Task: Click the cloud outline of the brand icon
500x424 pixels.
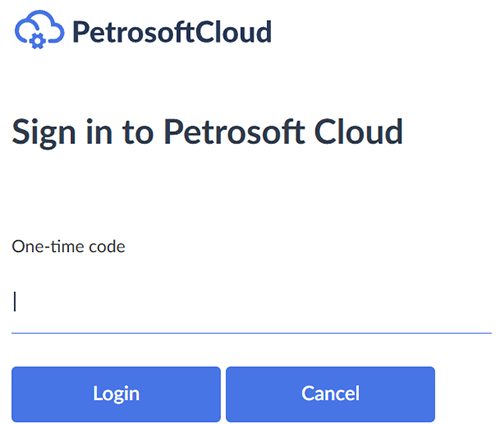Action: pos(39,27)
